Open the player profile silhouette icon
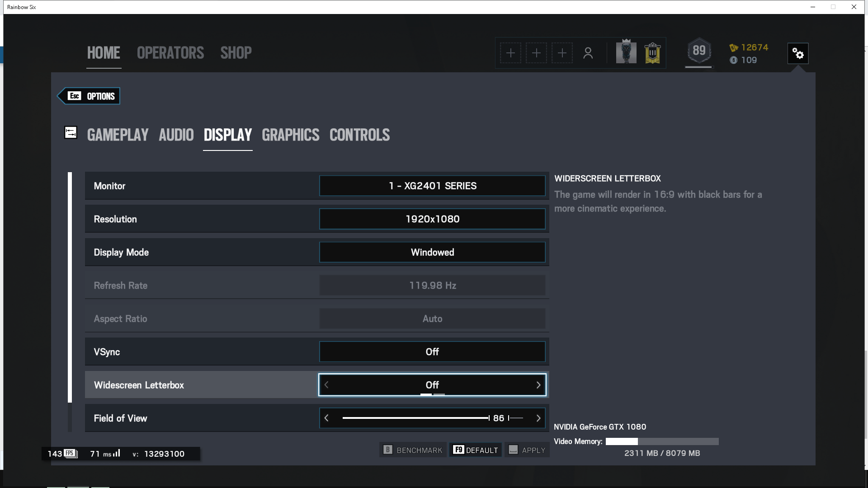 pos(588,53)
